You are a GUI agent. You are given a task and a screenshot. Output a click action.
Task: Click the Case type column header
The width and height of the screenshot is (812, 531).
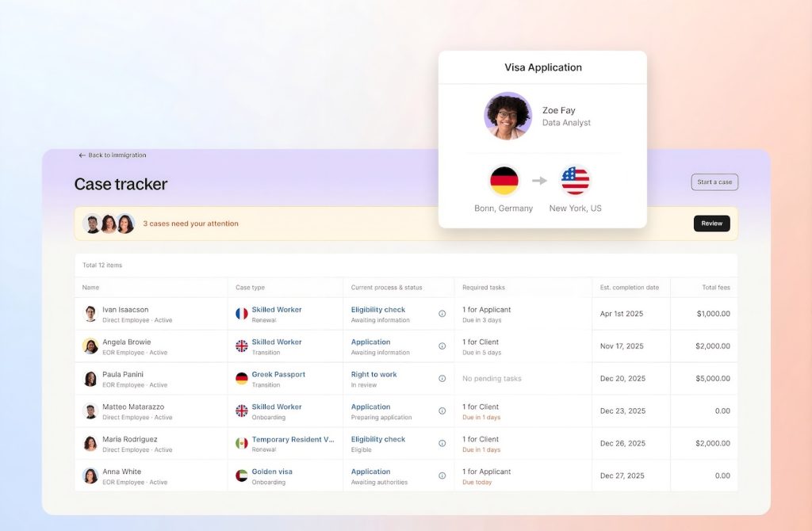tap(250, 287)
